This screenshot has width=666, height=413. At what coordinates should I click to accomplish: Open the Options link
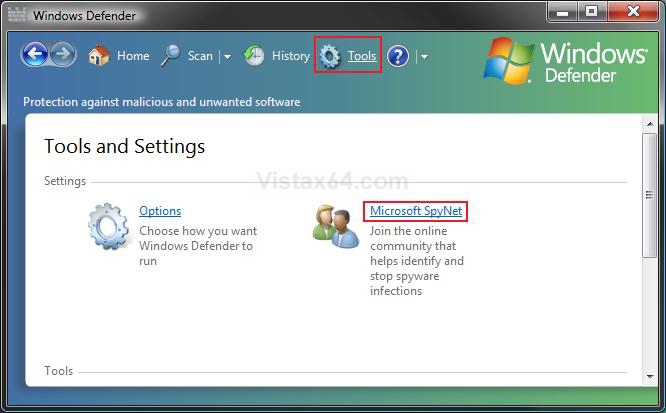160,211
